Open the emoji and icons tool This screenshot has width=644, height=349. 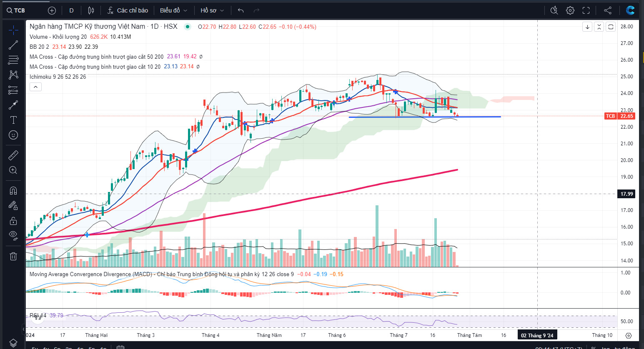13,135
